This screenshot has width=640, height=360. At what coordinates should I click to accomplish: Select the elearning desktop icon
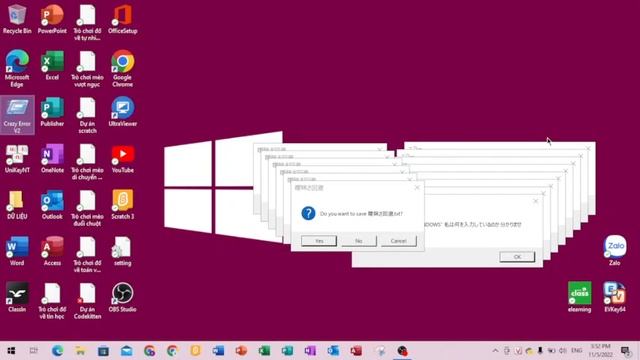click(x=580, y=297)
